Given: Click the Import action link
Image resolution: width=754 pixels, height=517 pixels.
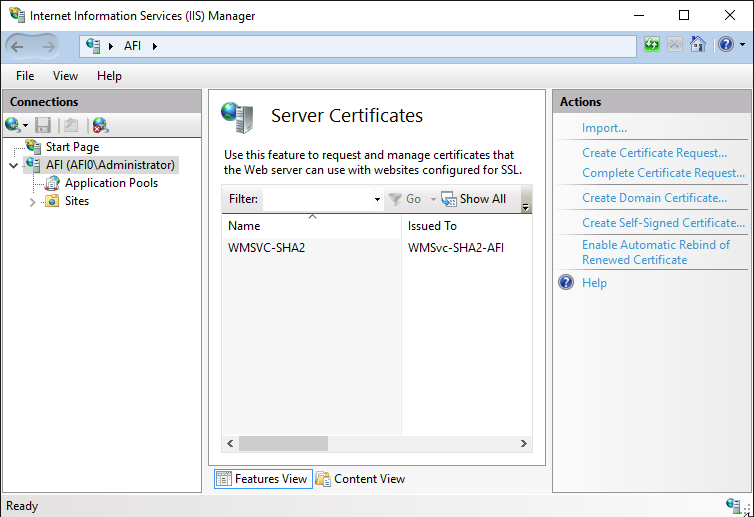Looking at the screenshot, I should pos(604,128).
